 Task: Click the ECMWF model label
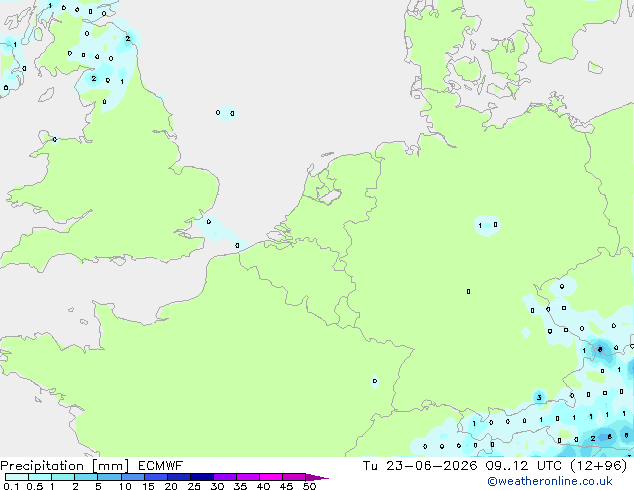[x=161, y=466]
